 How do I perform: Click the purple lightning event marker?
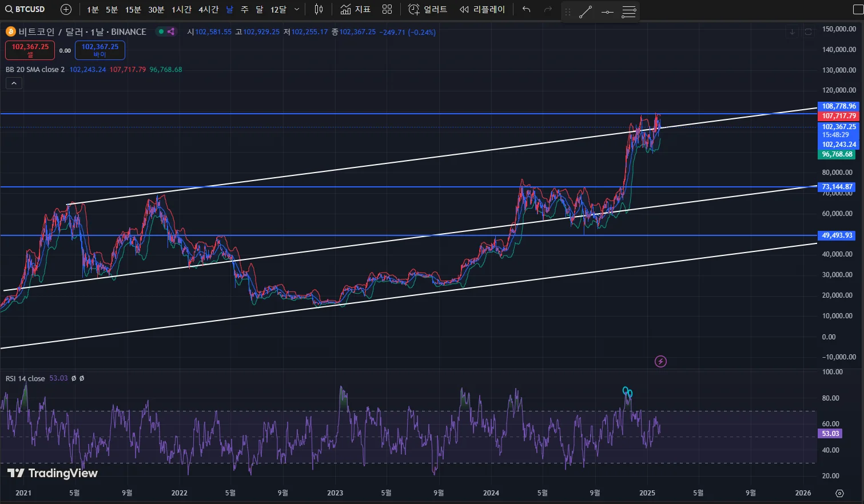pos(660,361)
